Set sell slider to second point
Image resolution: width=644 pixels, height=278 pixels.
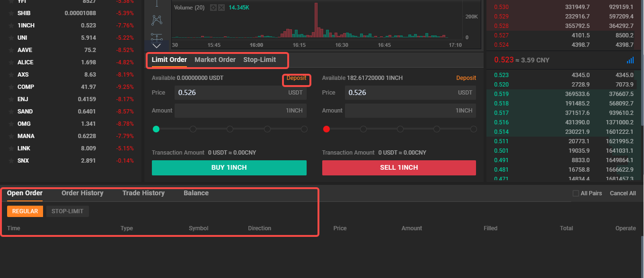pos(363,129)
